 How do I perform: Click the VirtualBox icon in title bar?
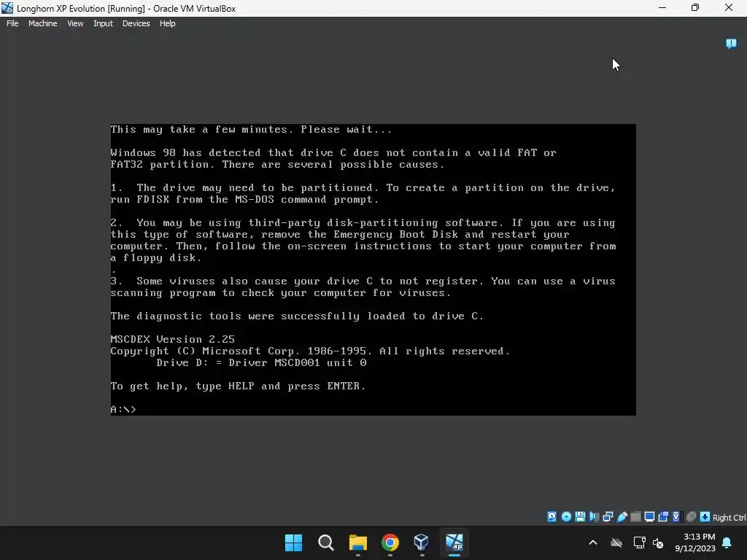pyautogui.click(x=7, y=8)
